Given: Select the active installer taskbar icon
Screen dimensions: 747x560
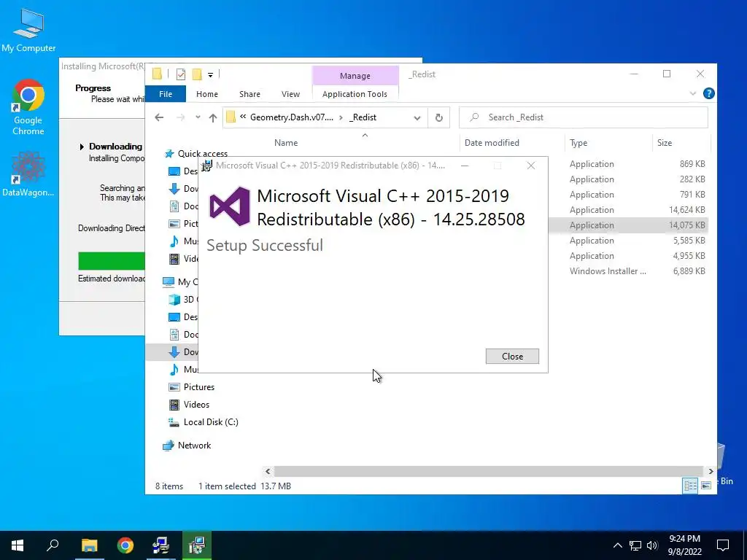Looking at the screenshot, I should [197, 545].
